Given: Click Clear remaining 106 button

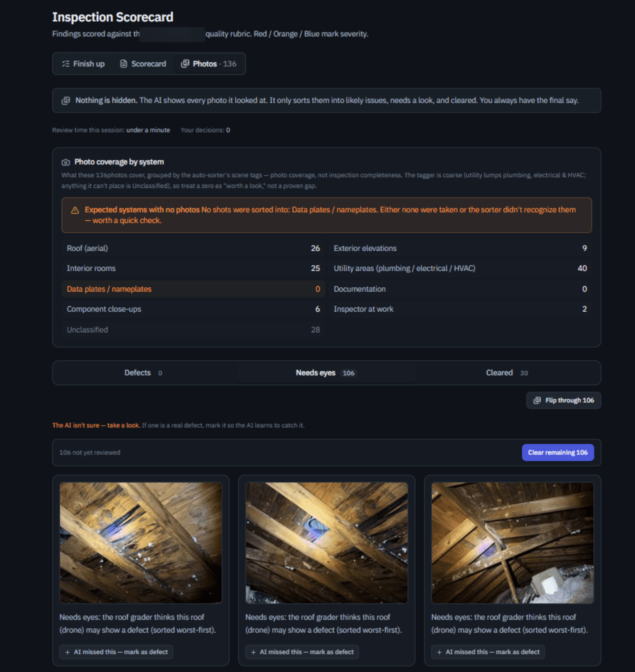Looking at the screenshot, I should 557,452.
